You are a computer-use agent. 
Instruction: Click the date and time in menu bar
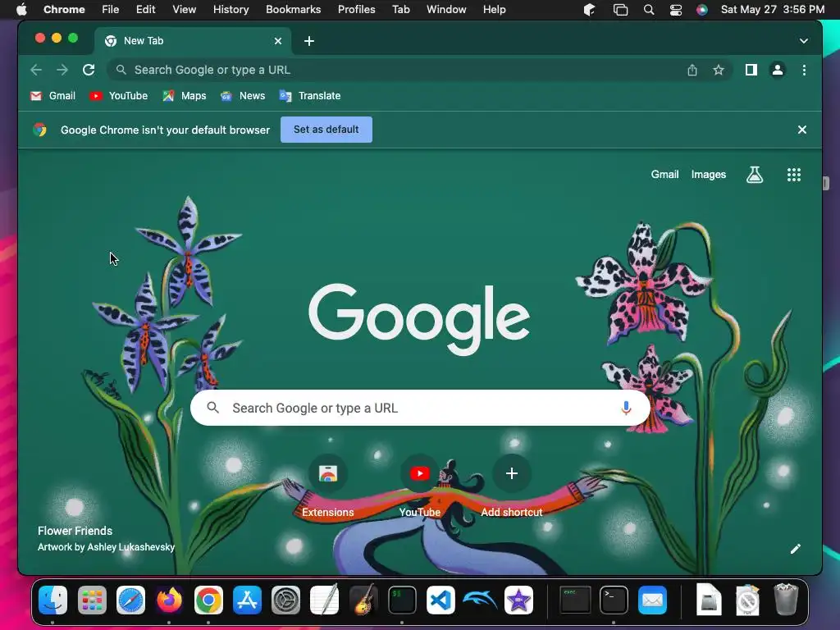coord(773,10)
